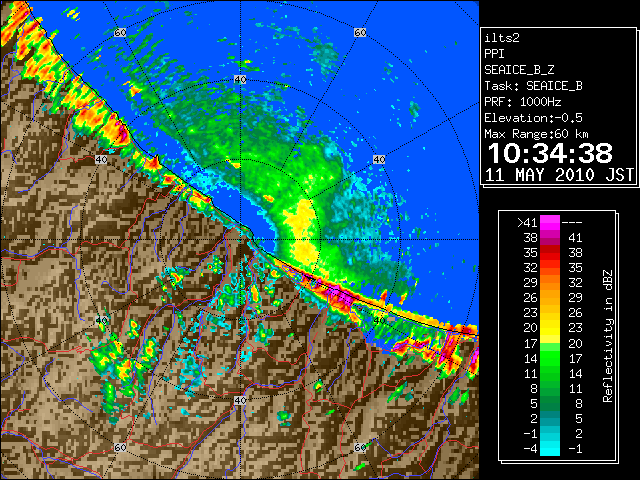Click the 10:34:38 timestamp
Viewport: 640px width, 480px height.
coord(550,153)
